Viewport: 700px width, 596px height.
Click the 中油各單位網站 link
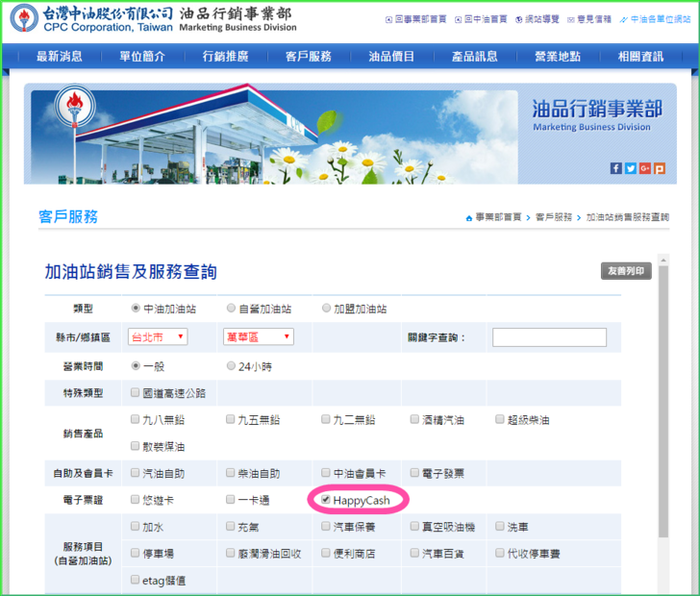[660, 19]
